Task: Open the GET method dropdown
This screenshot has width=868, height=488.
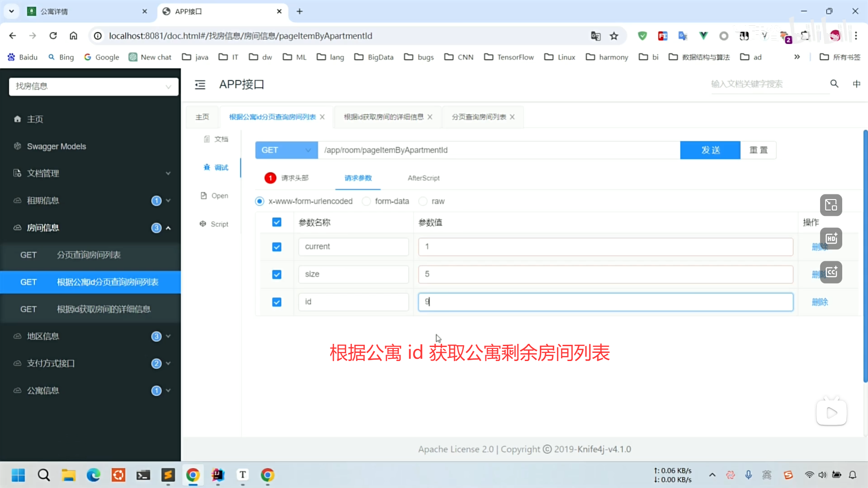Action: 286,150
